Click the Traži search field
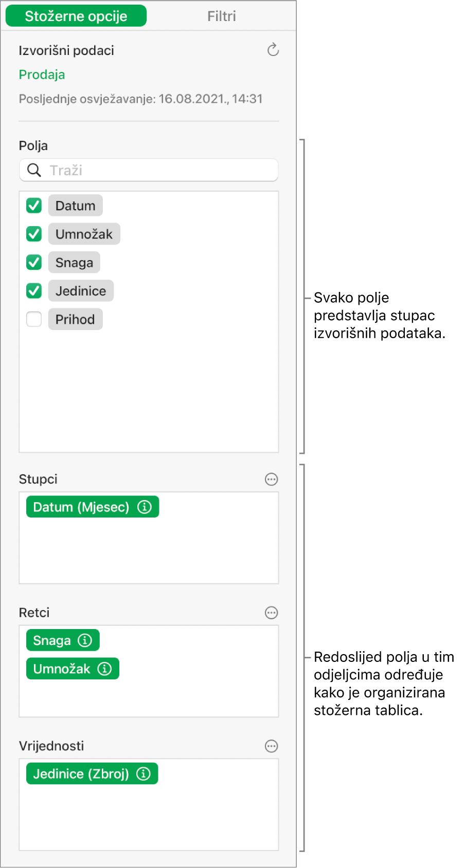This screenshot has height=868, width=465. pos(159,170)
